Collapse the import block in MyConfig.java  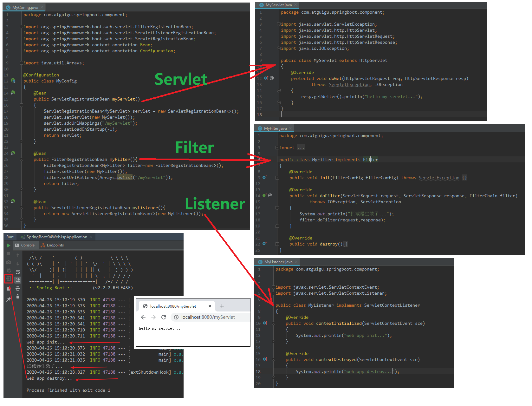[21, 27]
